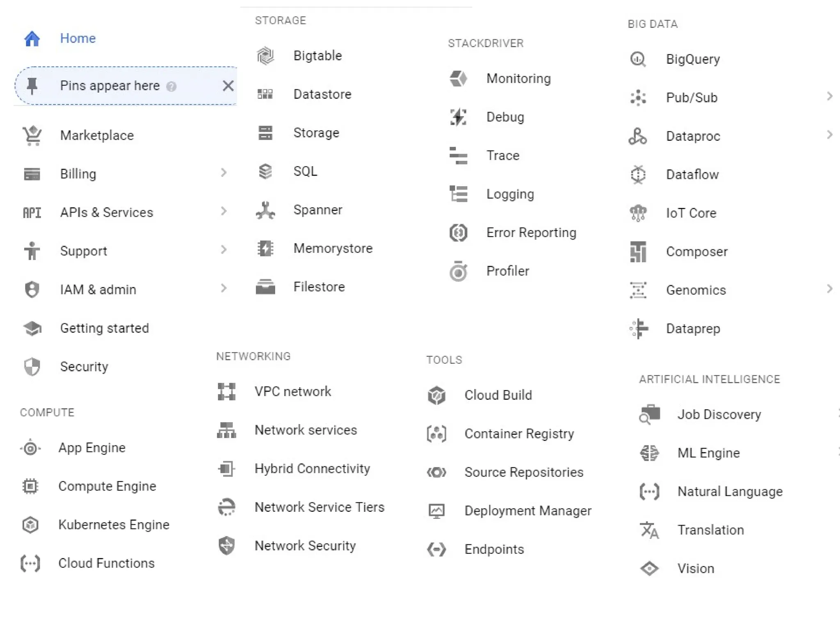Open the Marketplace menu item
The width and height of the screenshot is (840, 630).
point(97,136)
